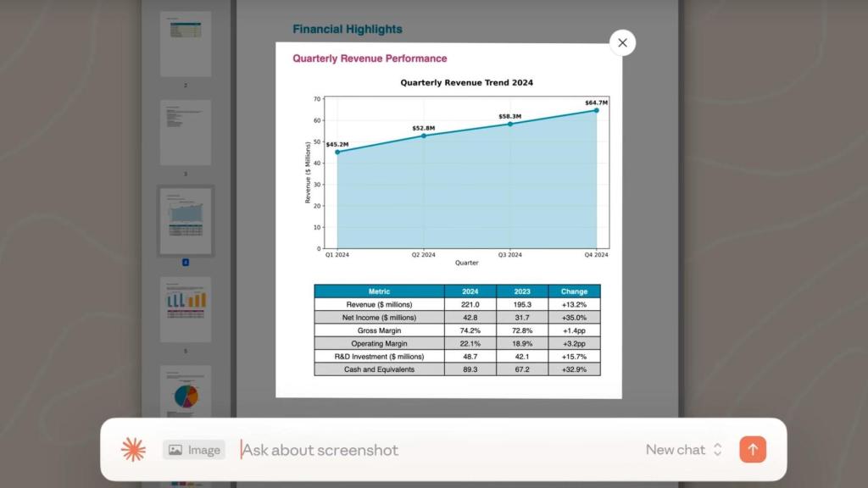Open the pie chart page thumbnail

tap(186, 396)
